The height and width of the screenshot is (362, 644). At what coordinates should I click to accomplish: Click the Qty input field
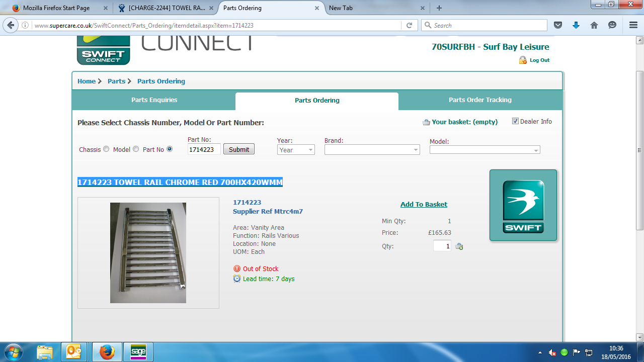click(442, 246)
